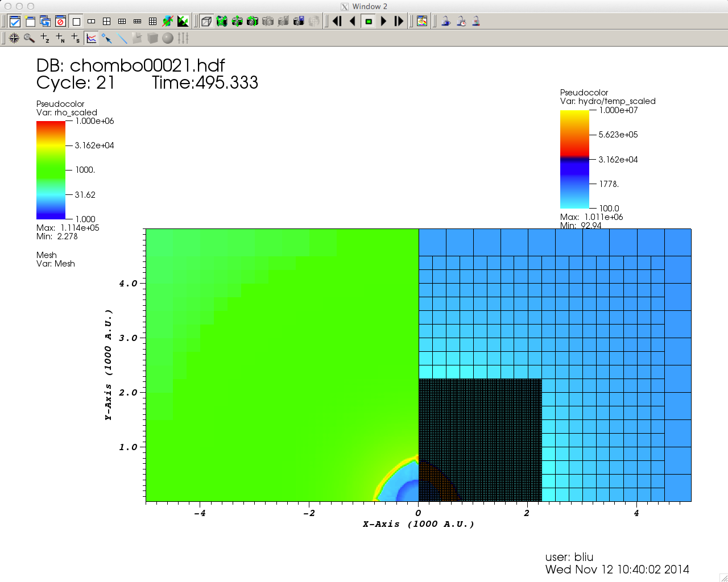Save current view camera with floppy disk

[x=299, y=22]
